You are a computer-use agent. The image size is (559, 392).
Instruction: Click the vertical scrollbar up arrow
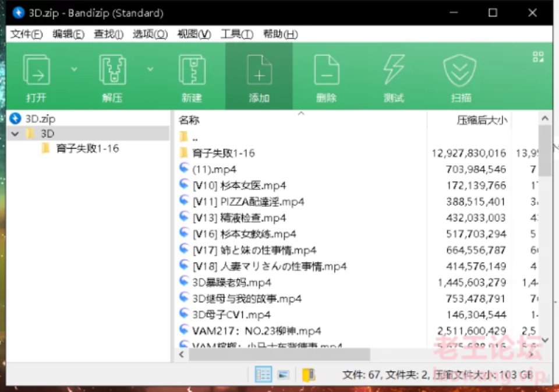545,118
